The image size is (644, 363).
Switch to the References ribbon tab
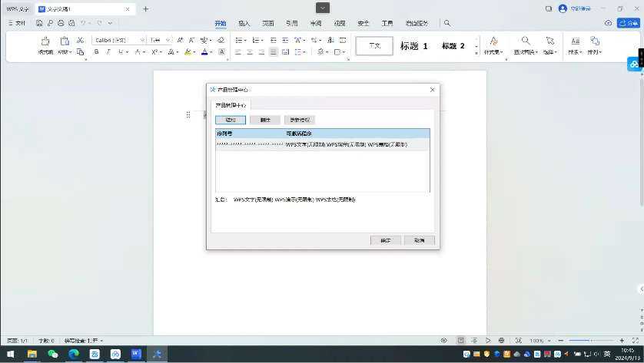[291, 23]
